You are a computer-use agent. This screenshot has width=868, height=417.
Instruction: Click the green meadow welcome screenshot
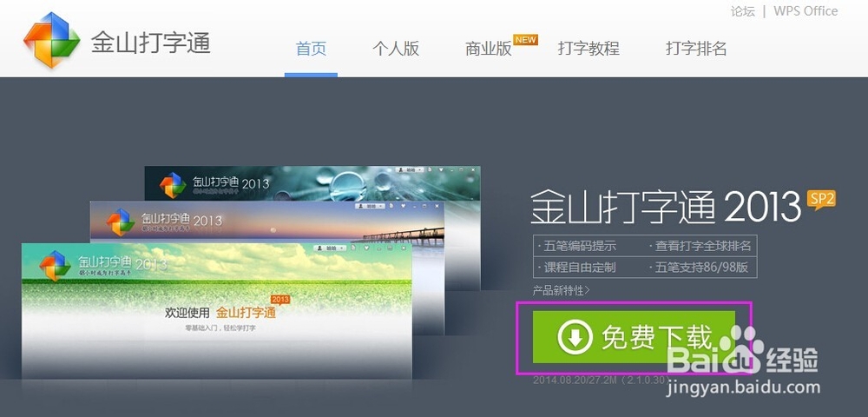(216, 310)
